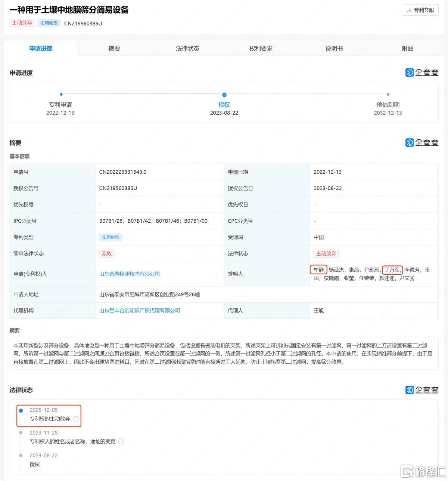Screen dimensions: 448x481
Task: Click the 授权 checkmark on progress timeline
Action: coord(224,95)
